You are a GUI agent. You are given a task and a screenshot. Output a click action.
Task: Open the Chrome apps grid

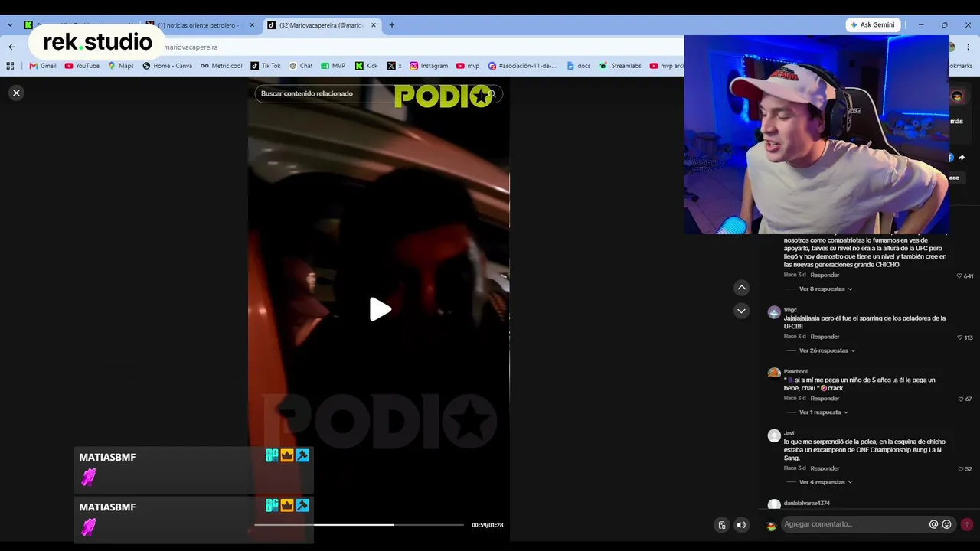[11, 66]
